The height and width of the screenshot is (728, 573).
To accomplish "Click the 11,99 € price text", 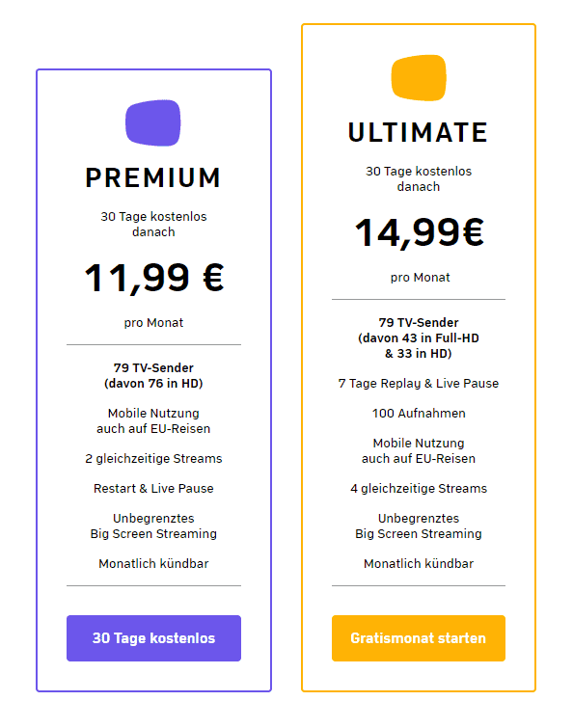I will (x=154, y=278).
